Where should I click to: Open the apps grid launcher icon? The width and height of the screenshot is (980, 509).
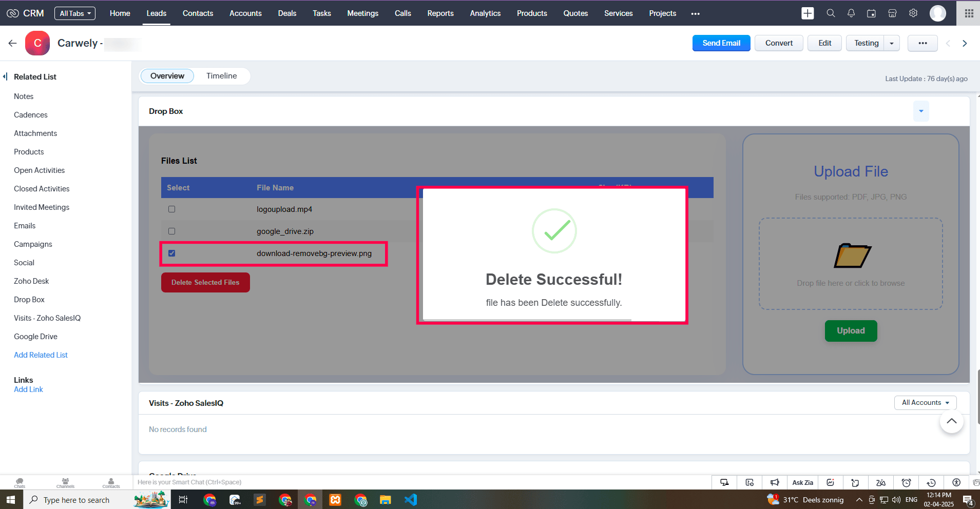[x=969, y=13]
